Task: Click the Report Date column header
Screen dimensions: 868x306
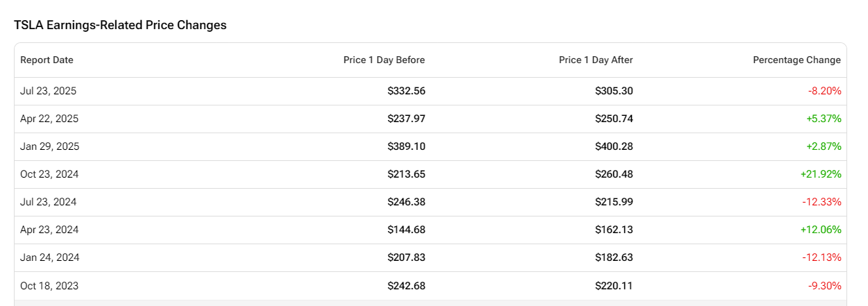Action: (x=47, y=60)
